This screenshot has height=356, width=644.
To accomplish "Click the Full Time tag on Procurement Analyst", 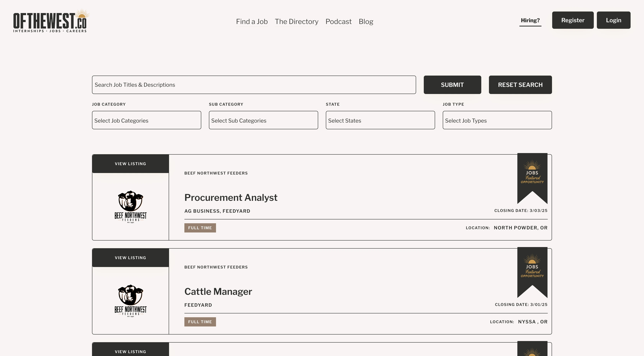I will pos(200,228).
